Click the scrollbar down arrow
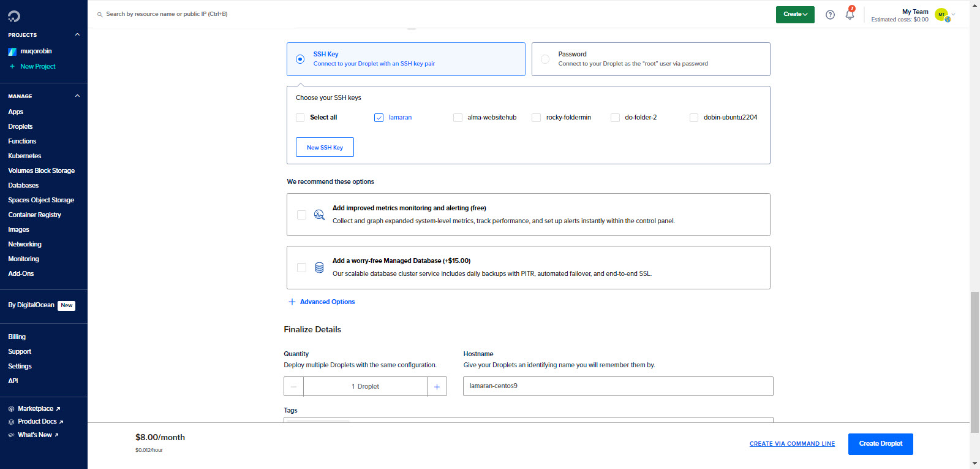The height and width of the screenshot is (469, 980). 974,463
